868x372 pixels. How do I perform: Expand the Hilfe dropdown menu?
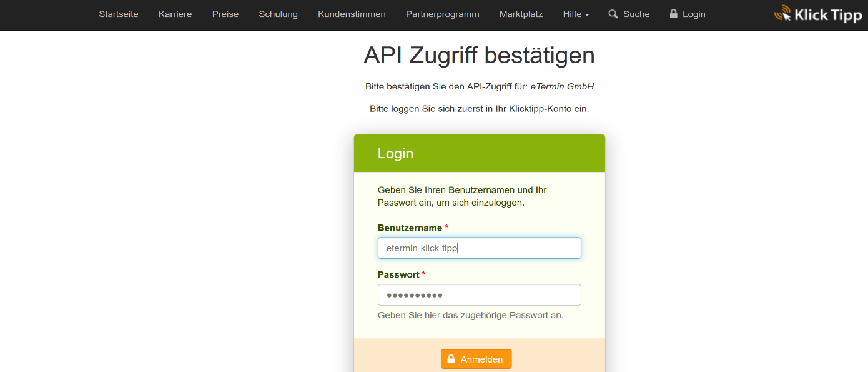tap(576, 14)
